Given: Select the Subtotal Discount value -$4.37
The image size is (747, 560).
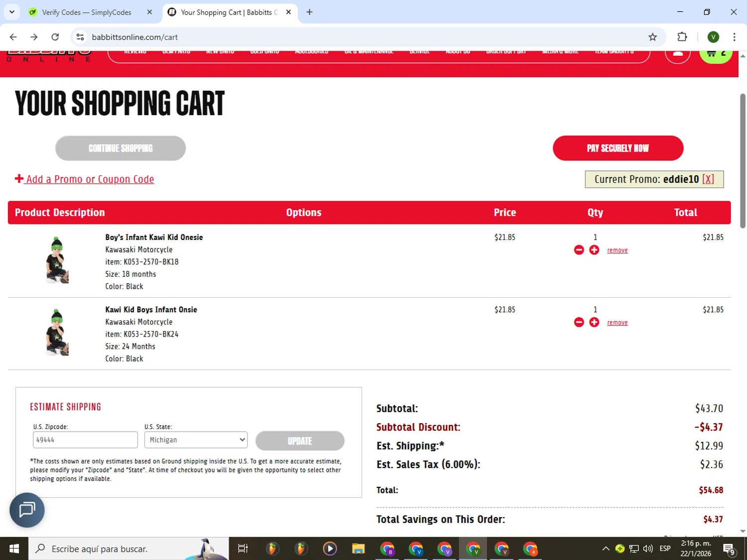Looking at the screenshot, I should pos(709,427).
